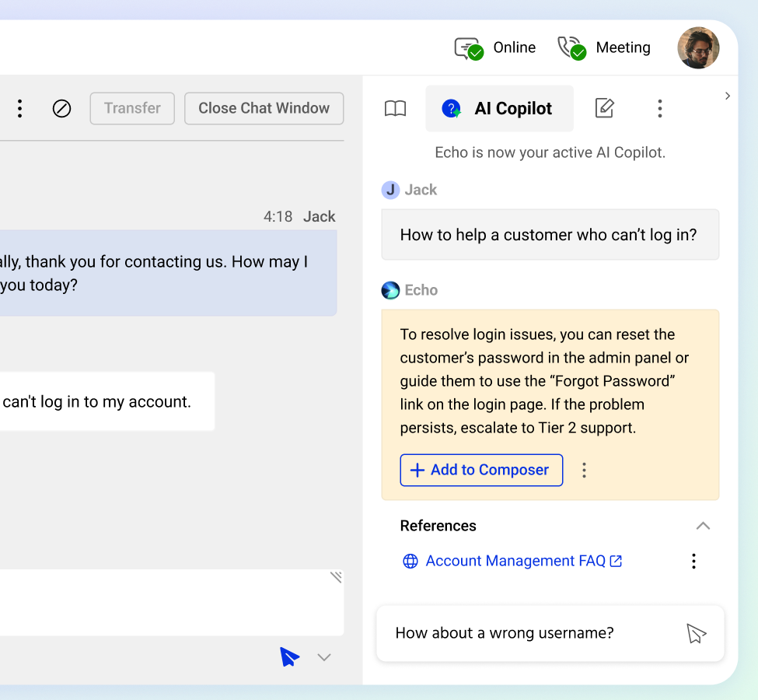Open more options beside Add to Composer
The height and width of the screenshot is (700, 758).
(585, 470)
